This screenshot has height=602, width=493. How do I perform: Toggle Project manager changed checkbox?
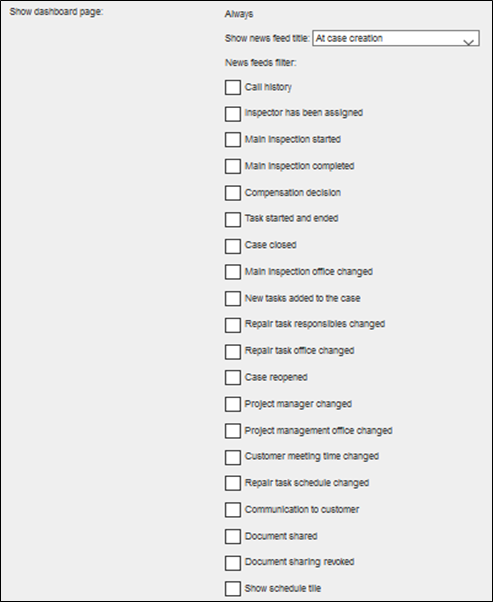(x=233, y=404)
